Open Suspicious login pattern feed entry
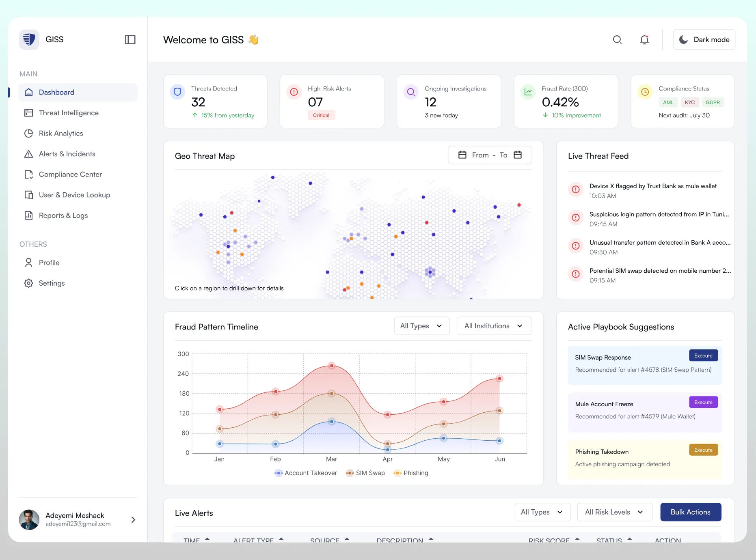 pos(650,219)
